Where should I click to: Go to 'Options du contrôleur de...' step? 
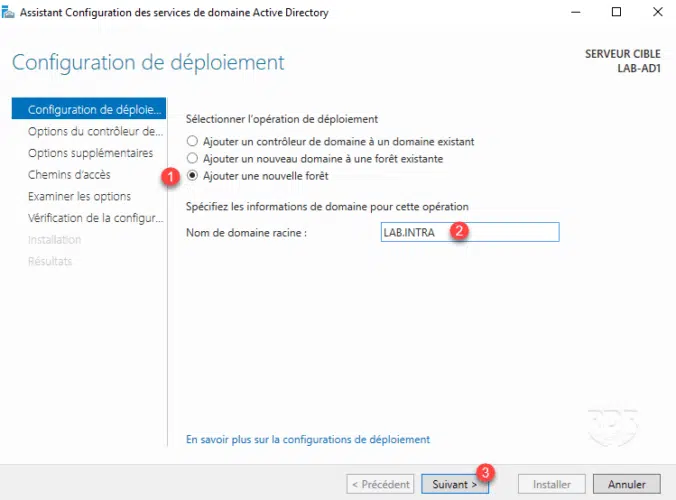(95, 131)
